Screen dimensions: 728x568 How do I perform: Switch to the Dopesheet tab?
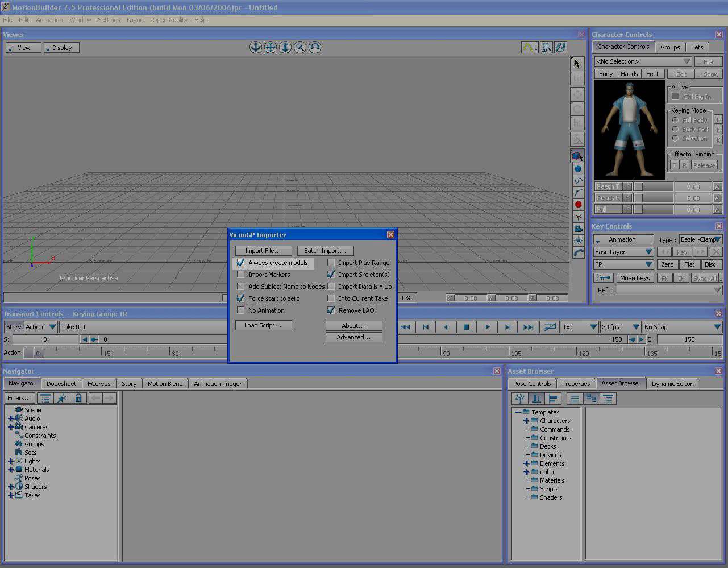click(61, 384)
